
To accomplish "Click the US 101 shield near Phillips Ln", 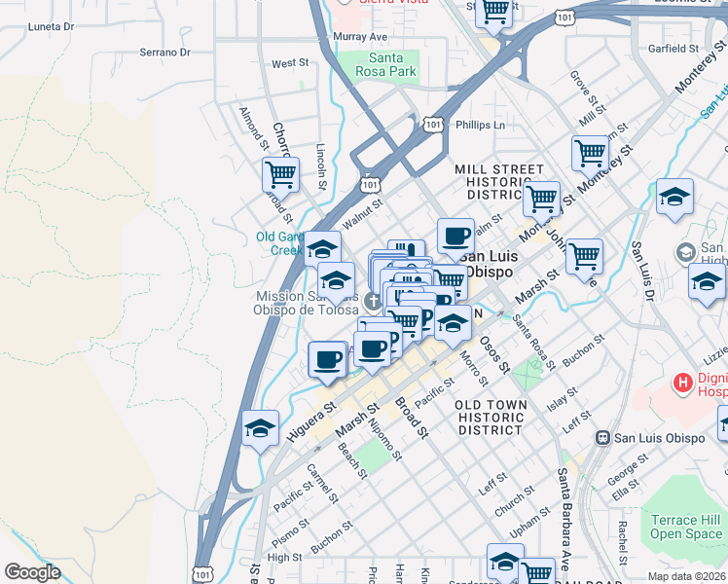I will pos(433,125).
